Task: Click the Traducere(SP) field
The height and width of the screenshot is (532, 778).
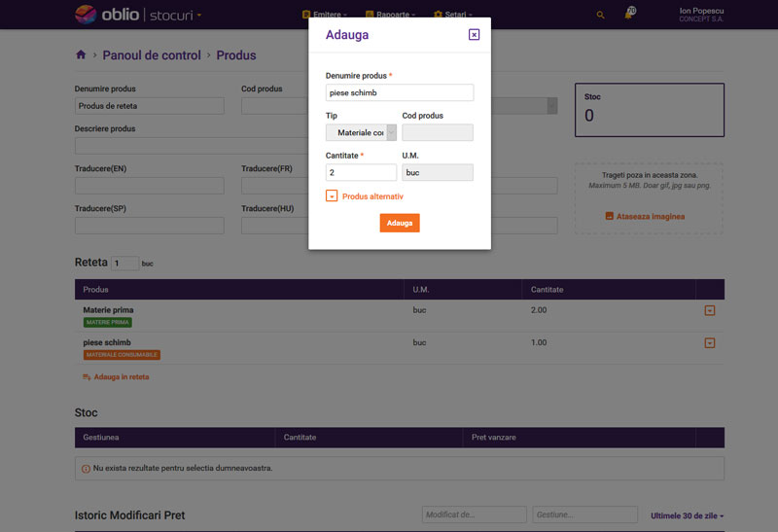Action: 150,226
